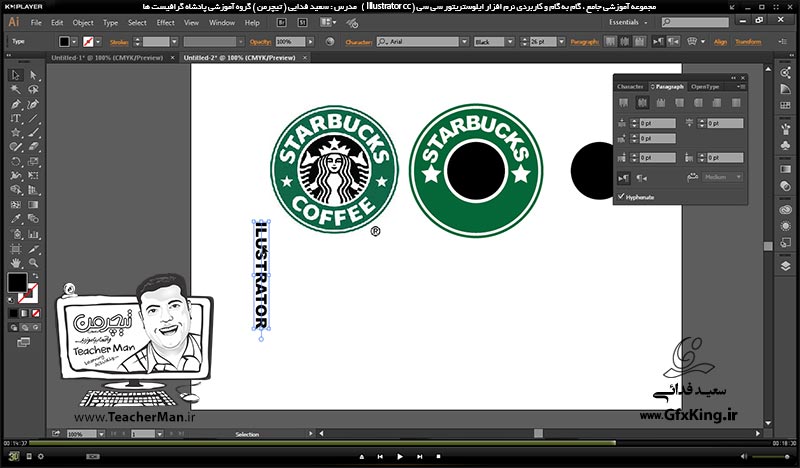This screenshot has height=468, width=800.
Task: Select the Eyedropper tool
Action: click(16, 219)
